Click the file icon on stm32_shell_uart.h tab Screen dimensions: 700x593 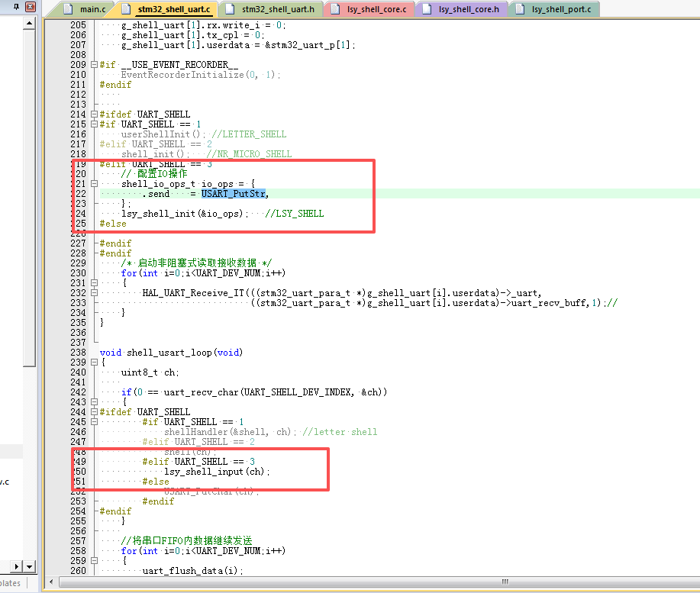point(230,9)
